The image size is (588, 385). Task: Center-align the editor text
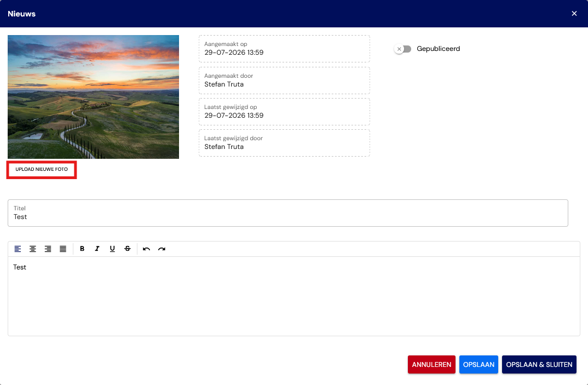pos(33,249)
